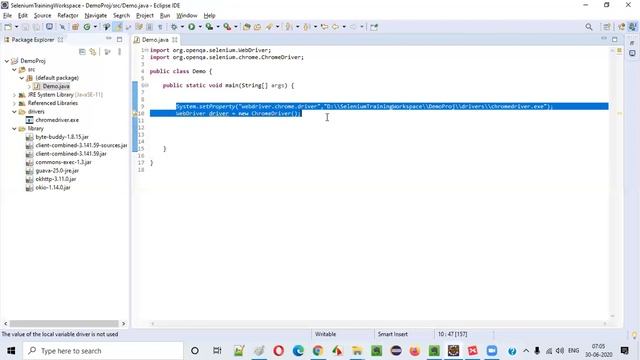
Task: Click the New Java Class icon
Action: coord(87,27)
